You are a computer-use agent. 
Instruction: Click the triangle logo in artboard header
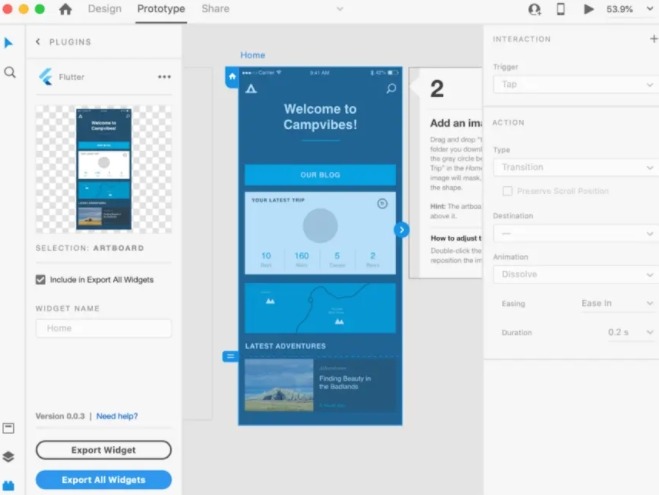pos(251,89)
